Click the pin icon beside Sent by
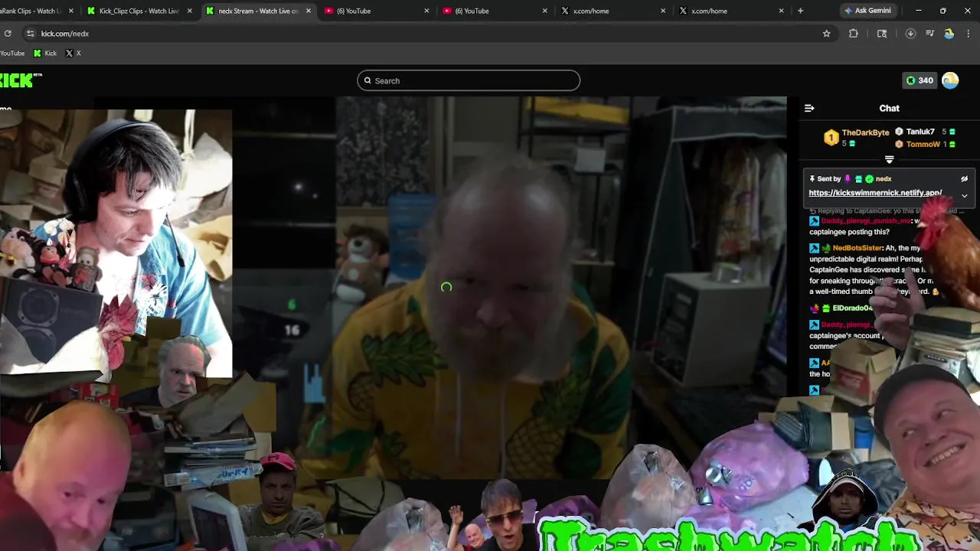The width and height of the screenshot is (980, 551). click(812, 179)
